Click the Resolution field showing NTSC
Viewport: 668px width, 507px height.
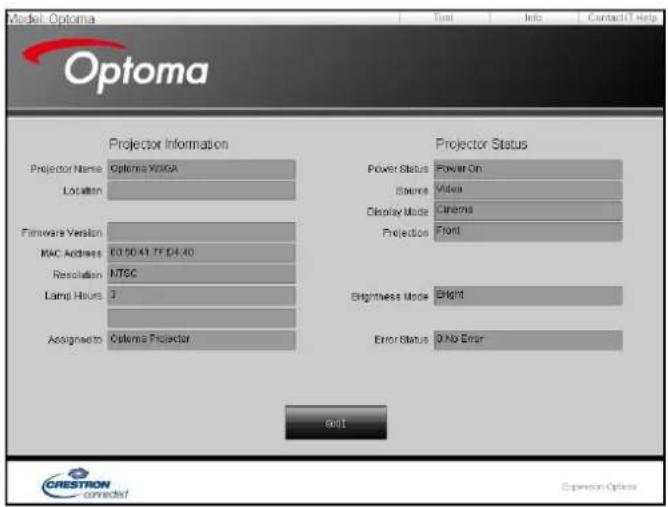pyautogui.click(x=201, y=274)
